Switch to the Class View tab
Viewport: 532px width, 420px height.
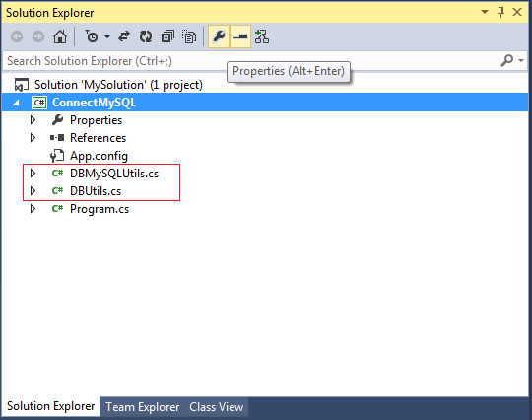point(216,407)
